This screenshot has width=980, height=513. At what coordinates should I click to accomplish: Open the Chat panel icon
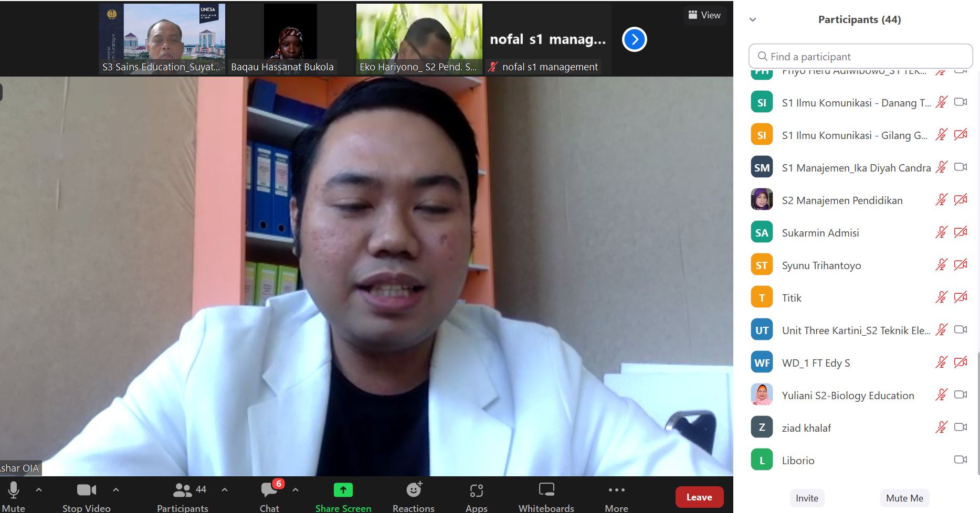click(x=269, y=490)
